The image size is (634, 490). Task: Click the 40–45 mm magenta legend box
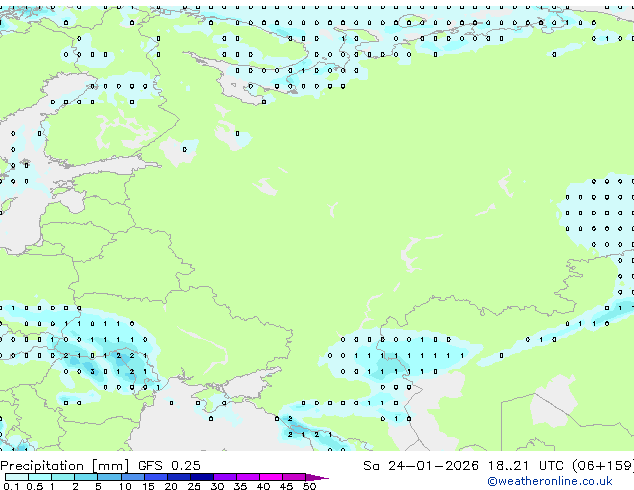coord(271,477)
